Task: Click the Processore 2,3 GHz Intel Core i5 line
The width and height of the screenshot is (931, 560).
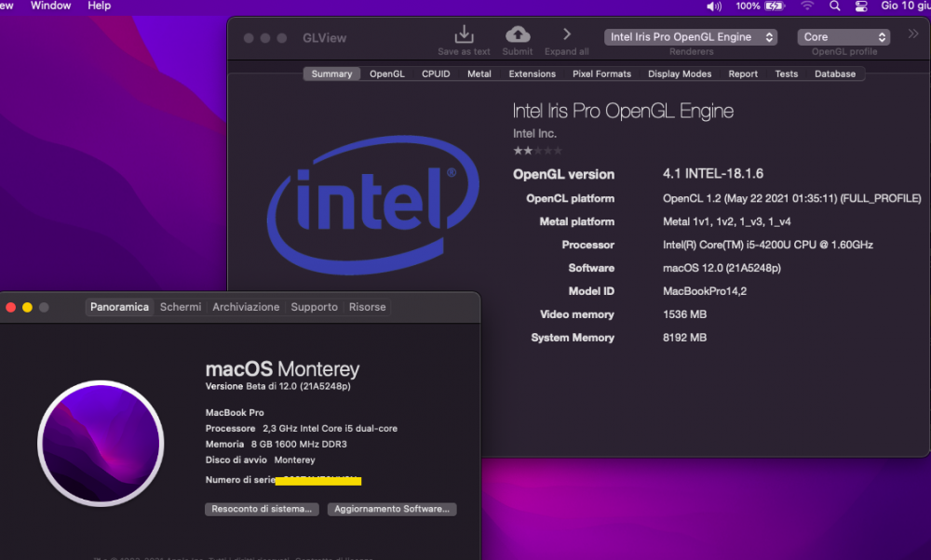Action: tap(302, 428)
